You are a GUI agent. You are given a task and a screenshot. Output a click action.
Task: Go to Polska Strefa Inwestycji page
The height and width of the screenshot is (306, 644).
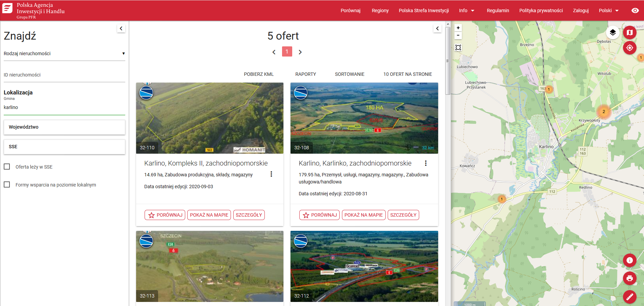click(424, 10)
